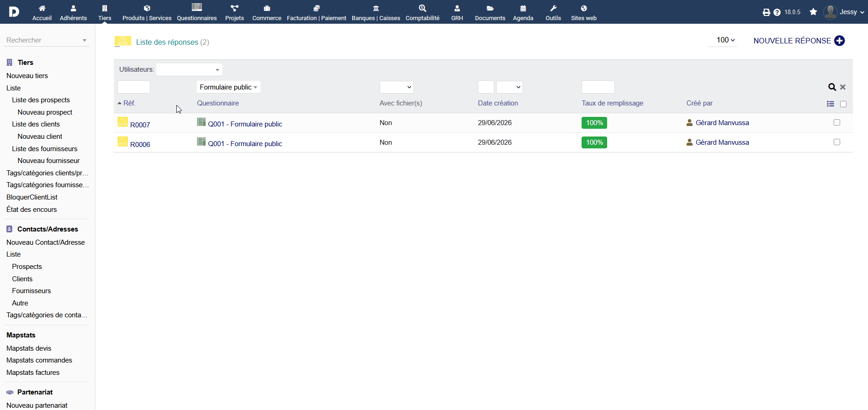Toggle the select-all rows checkbox

tap(843, 104)
